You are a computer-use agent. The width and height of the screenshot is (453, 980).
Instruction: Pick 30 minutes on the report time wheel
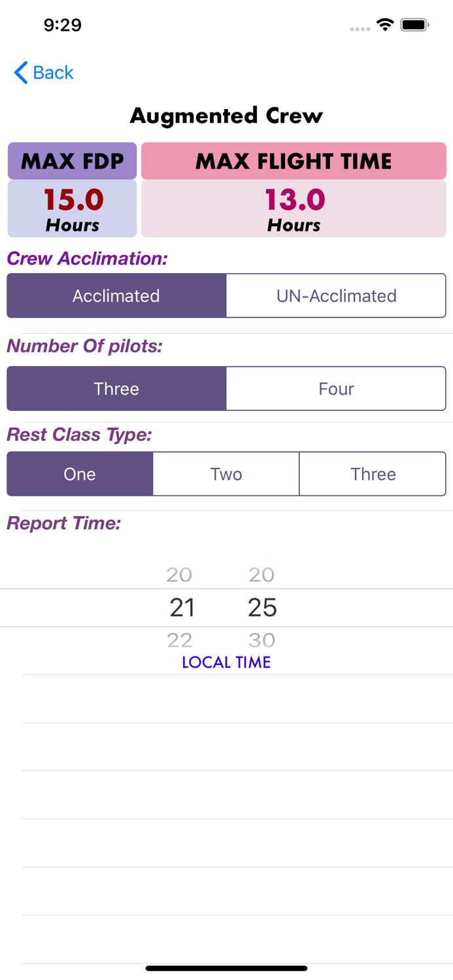click(261, 640)
